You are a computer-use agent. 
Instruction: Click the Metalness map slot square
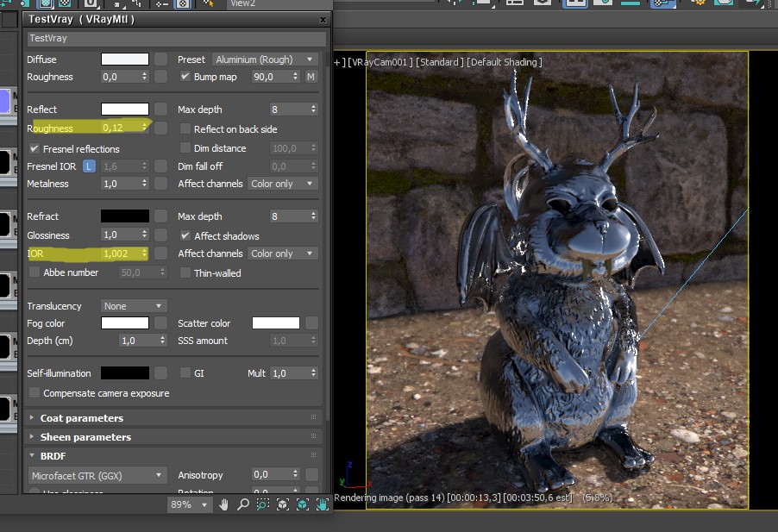tap(160, 184)
